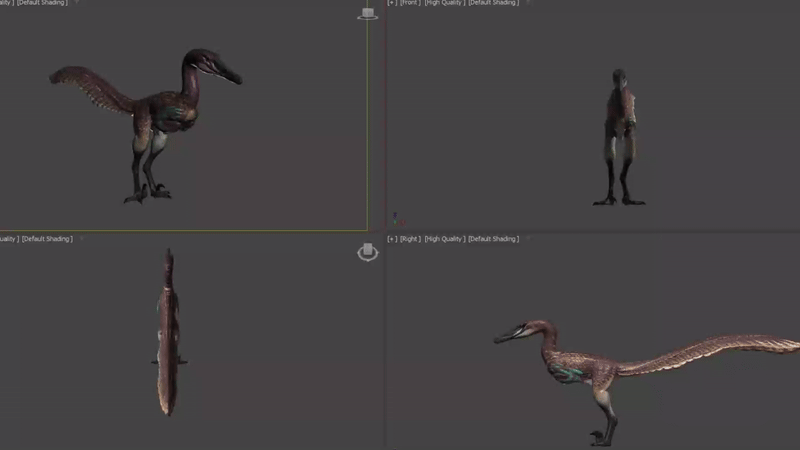Open [Default Shading] in the bottom-left viewport
This screenshot has height=450, width=800.
[46, 240]
